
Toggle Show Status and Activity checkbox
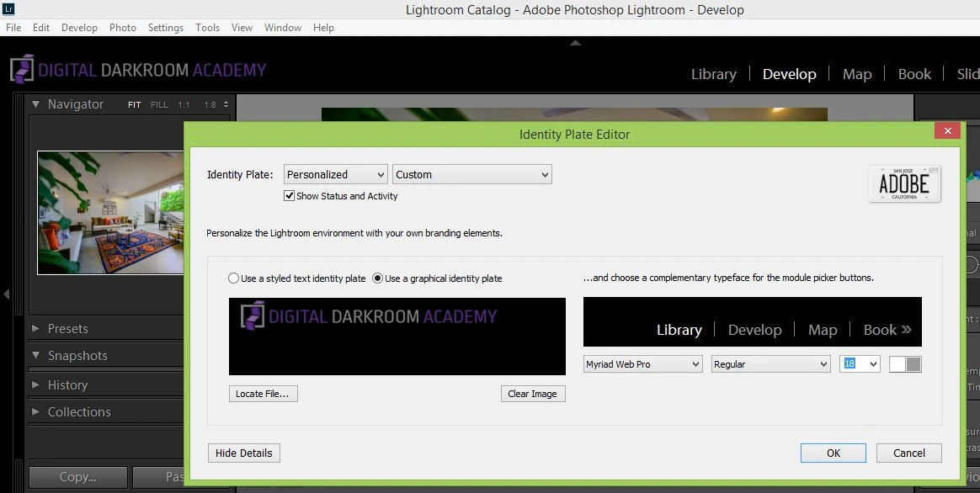tap(289, 195)
